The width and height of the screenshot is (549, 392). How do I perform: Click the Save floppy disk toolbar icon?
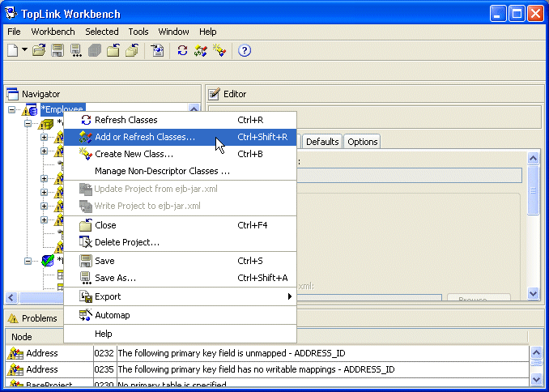57,50
